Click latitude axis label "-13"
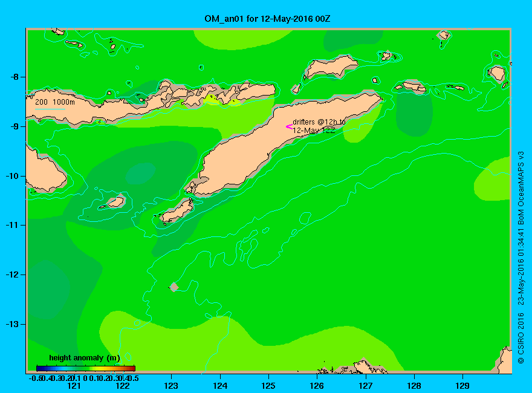The width and height of the screenshot is (532, 393). tap(12, 324)
